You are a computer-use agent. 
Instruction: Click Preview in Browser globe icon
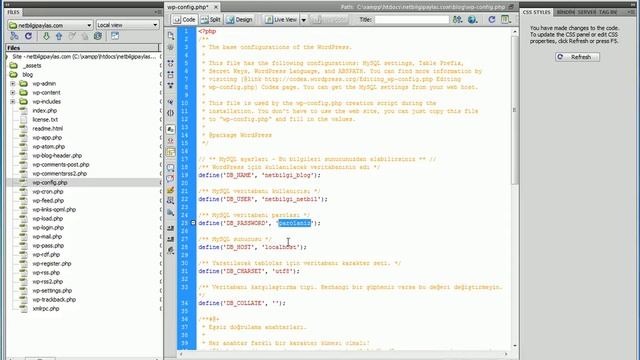(x=472, y=20)
